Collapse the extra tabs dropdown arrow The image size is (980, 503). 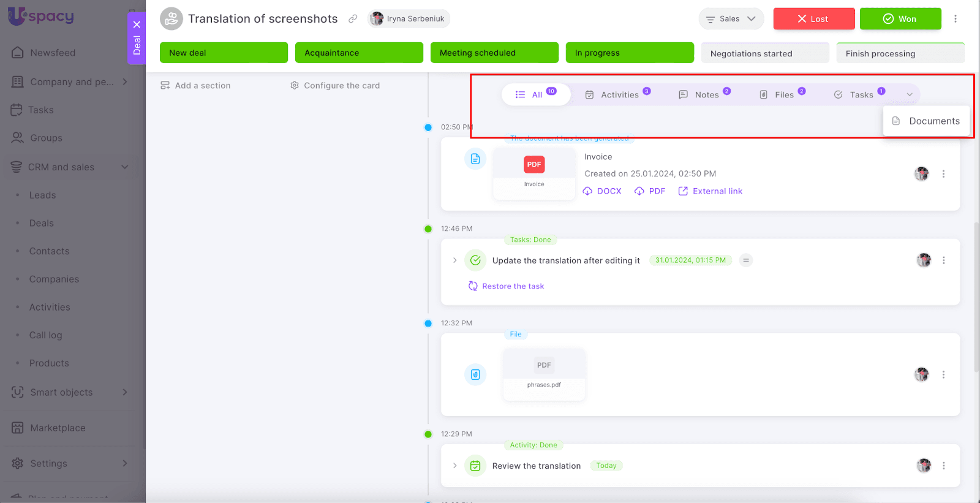(x=910, y=95)
